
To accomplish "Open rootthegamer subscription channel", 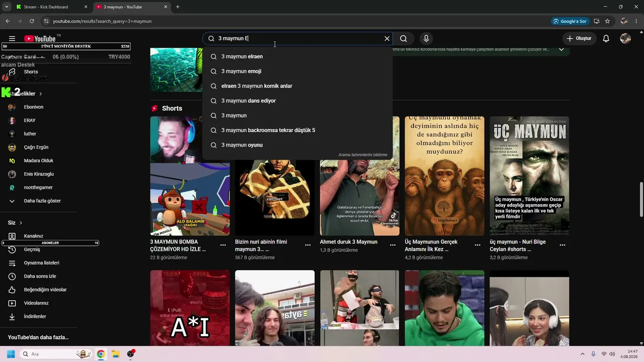I will (x=39, y=188).
